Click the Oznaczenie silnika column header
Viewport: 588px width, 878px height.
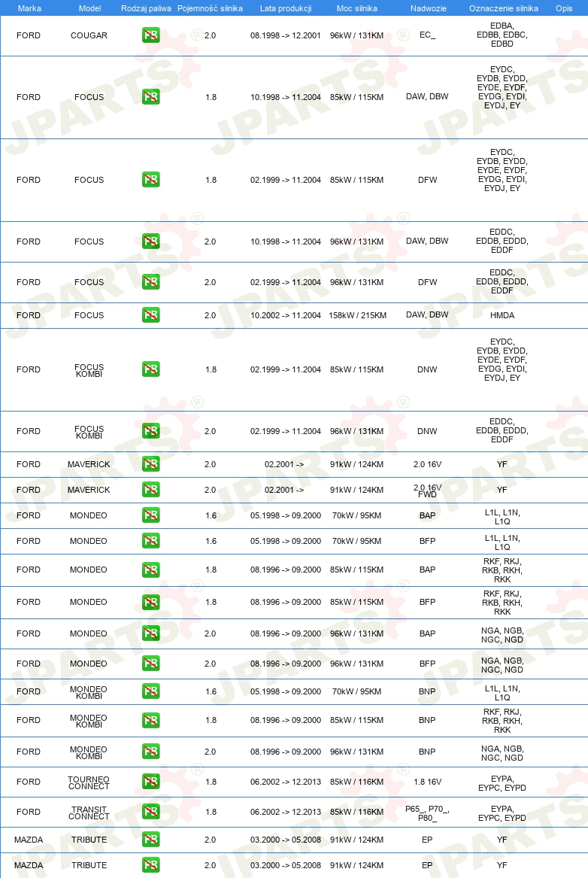pyautogui.click(x=504, y=8)
